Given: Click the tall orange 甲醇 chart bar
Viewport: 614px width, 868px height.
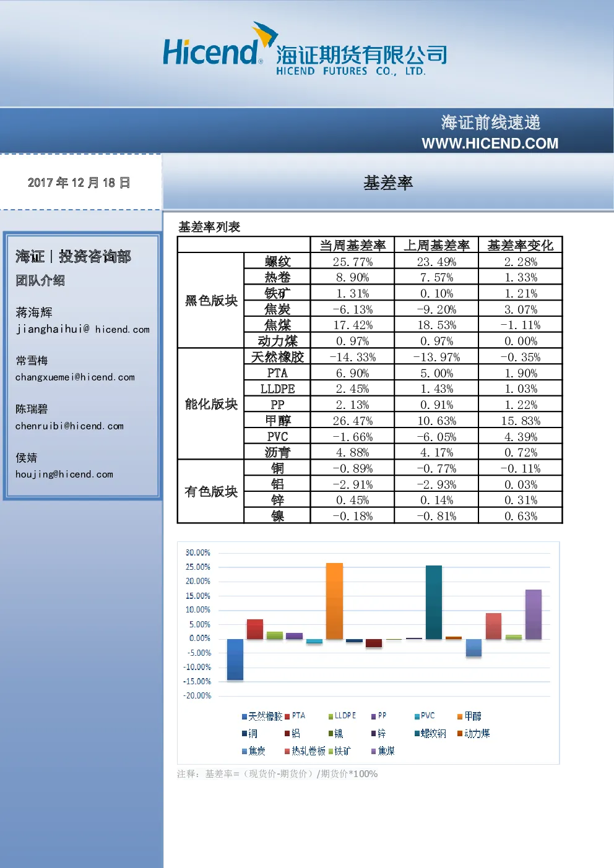Looking at the screenshot, I should [334, 601].
